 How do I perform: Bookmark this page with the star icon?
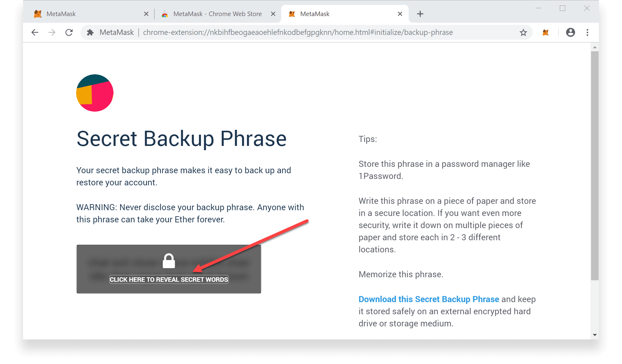pyautogui.click(x=523, y=32)
